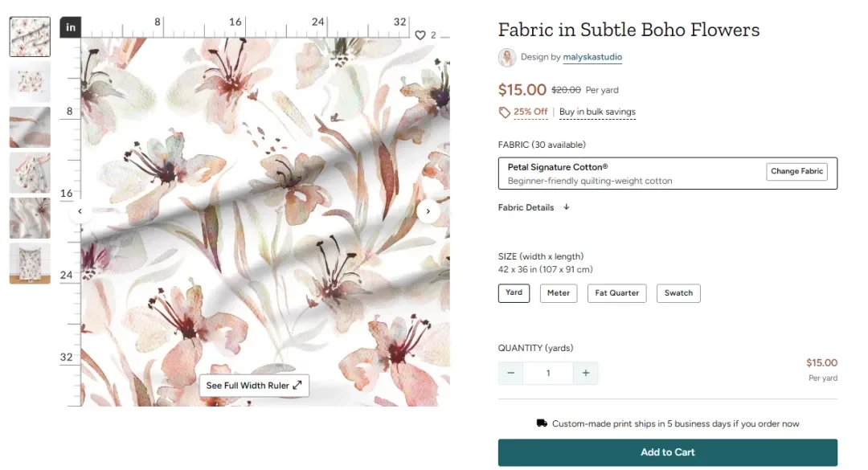
Task: Select the first fabric thumbnail
Action: click(x=30, y=37)
